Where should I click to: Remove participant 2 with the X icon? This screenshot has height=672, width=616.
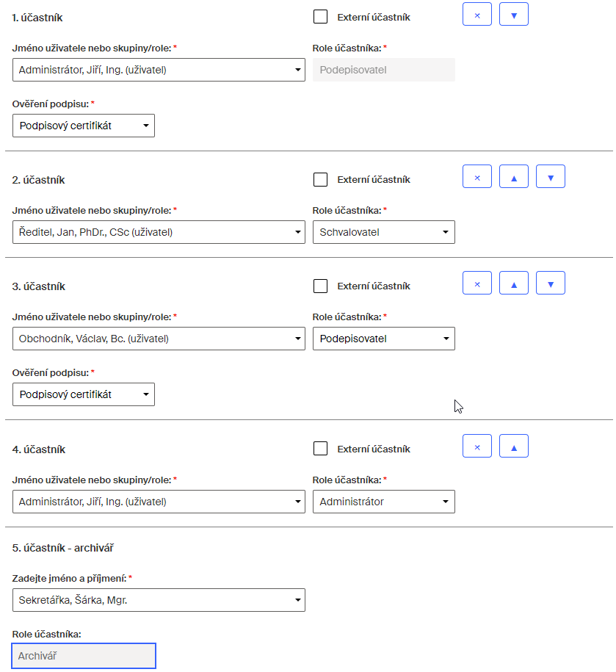click(477, 176)
